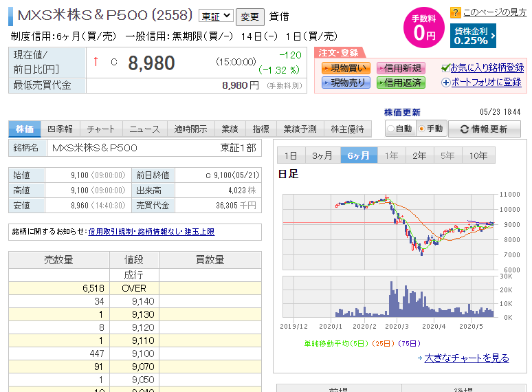Click the 9,140 price row

[x=135, y=301]
